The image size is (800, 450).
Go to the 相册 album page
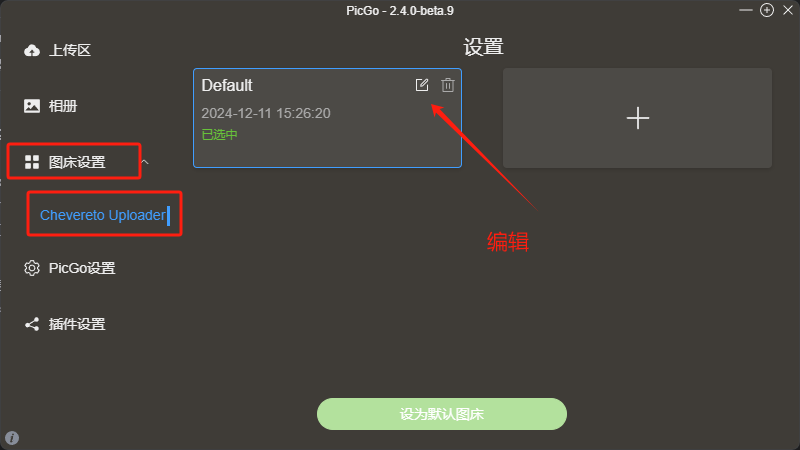(x=63, y=106)
